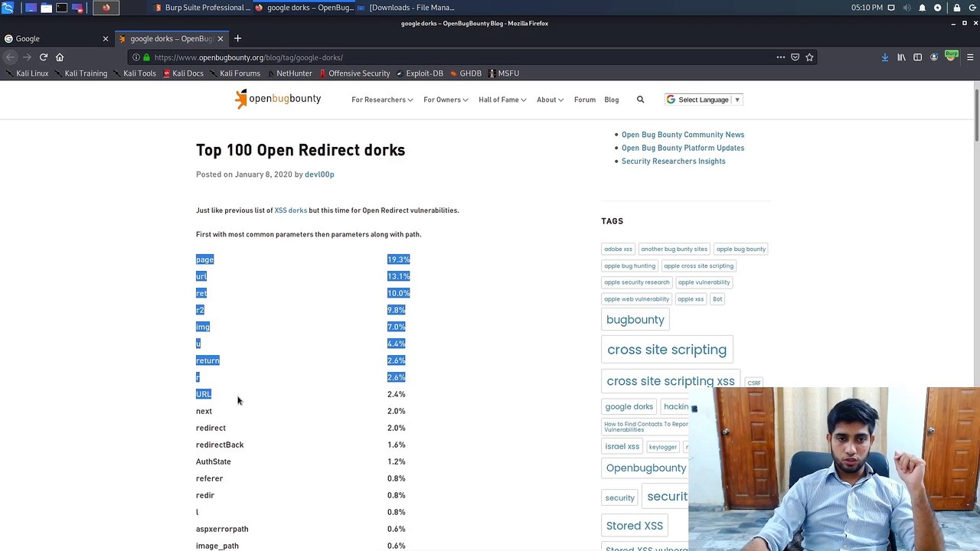
Task: Open a new browser tab
Action: pyautogui.click(x=237, y=38)
